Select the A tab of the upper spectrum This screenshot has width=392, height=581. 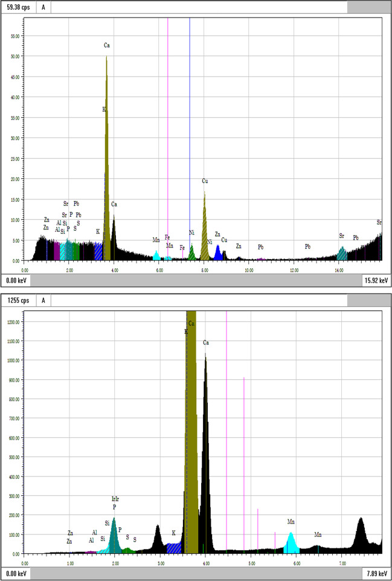[x=43, y=7]
